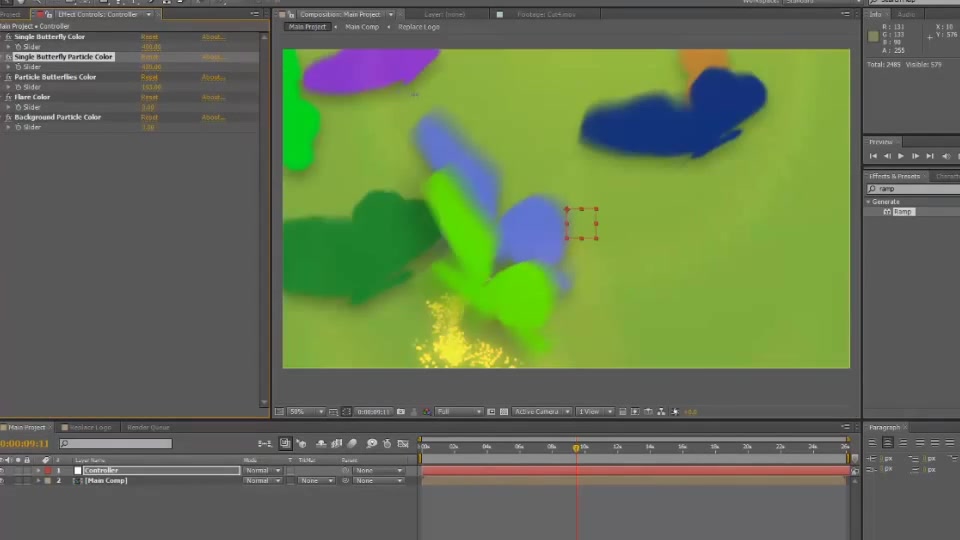The width and height of the screenshot is (960, 540).
Task: Click the show channel color icon
Action: point(427,412)
